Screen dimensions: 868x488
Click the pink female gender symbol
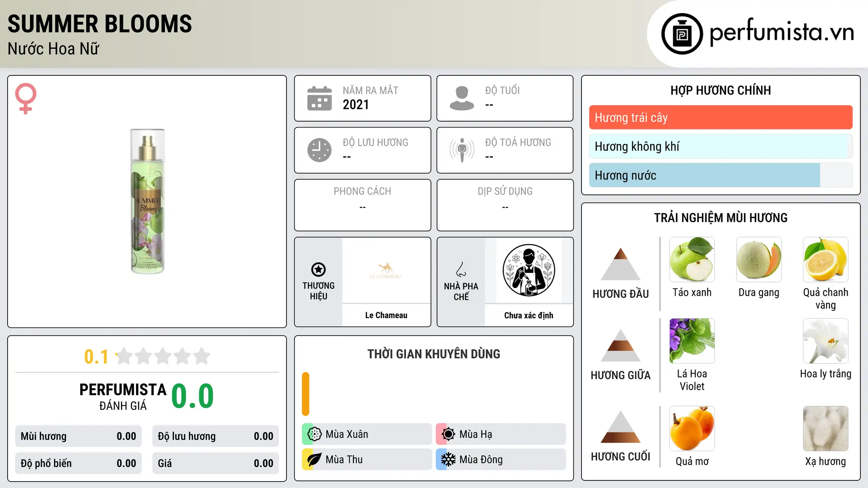[25, 99]
